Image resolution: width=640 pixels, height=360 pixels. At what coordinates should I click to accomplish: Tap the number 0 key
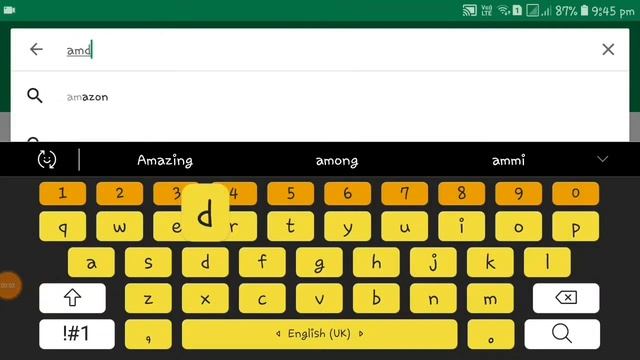pos(576,193)
